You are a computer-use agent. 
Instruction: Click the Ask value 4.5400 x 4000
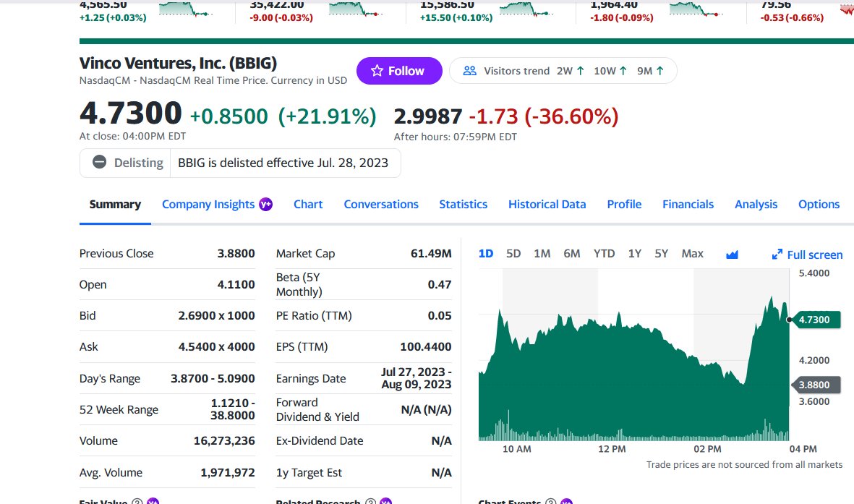tap(216, 346)
